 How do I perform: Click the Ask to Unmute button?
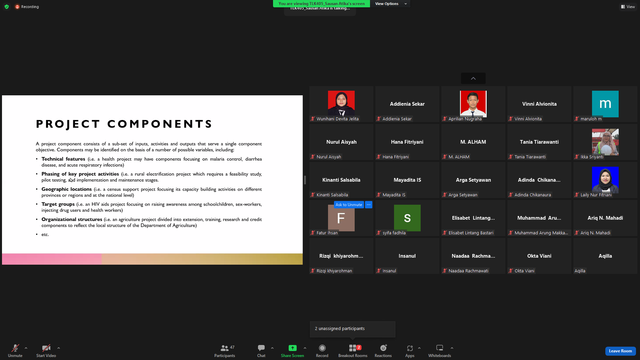tap(349, 204)
